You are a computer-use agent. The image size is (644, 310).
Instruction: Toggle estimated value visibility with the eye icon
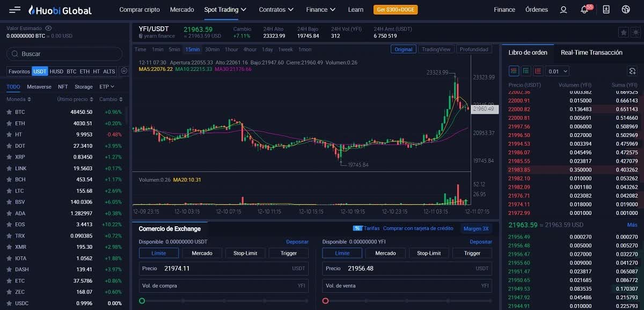coord(49,28)
